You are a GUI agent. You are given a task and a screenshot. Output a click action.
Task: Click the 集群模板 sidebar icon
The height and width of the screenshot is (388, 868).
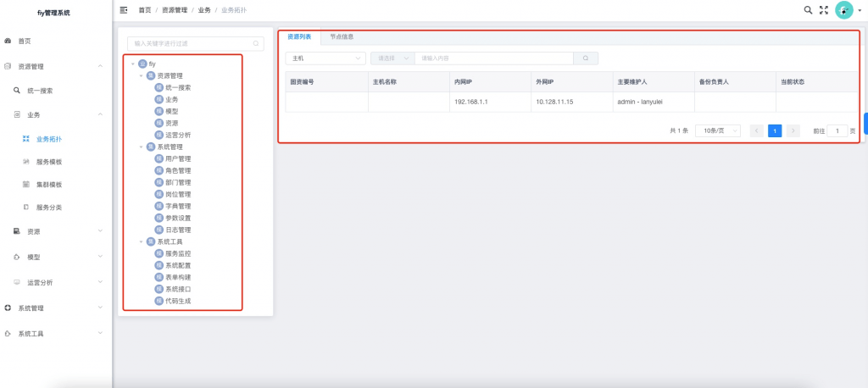pyautogui.click(x=25, y=185)
